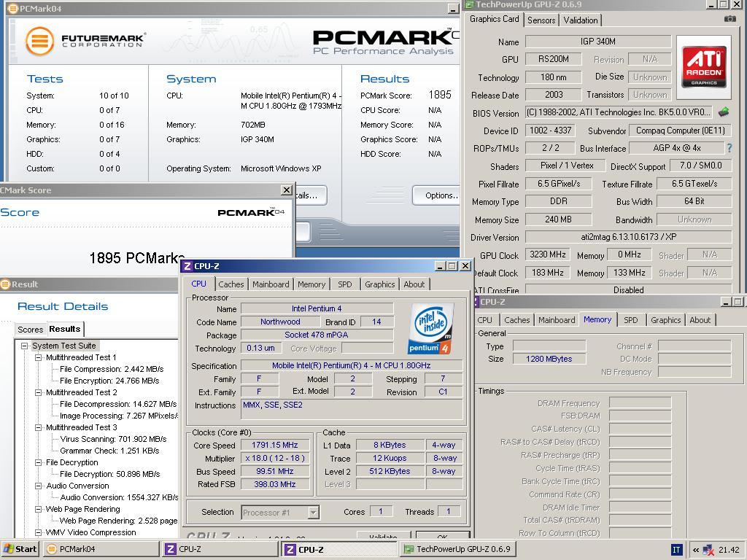Viewport: 747px width, 560px height.
Task: Close the PCMark Score dialog
Action: pyautogui.click(x=286, y=190)
